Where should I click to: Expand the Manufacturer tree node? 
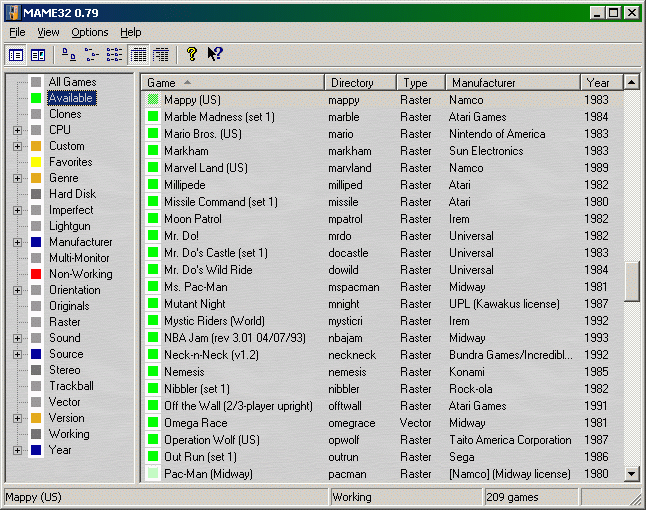click(17, 242)
